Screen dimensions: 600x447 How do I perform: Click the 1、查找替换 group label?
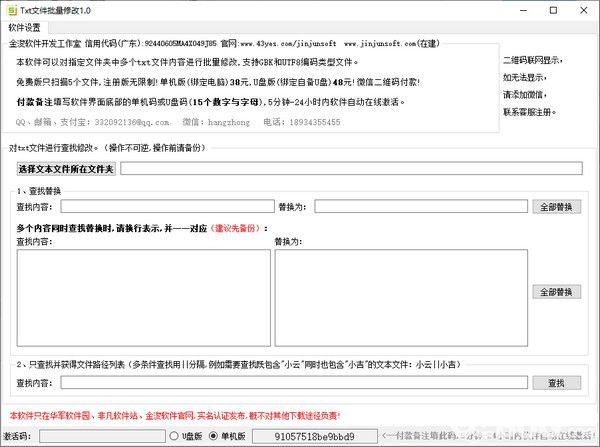pyautogui.click(x=39, y=191)
